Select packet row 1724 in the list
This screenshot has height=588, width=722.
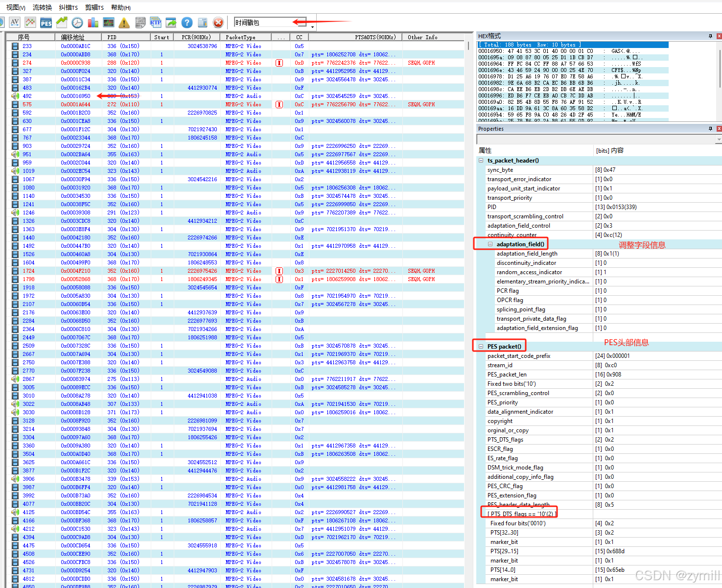click(x=237, y=271)
